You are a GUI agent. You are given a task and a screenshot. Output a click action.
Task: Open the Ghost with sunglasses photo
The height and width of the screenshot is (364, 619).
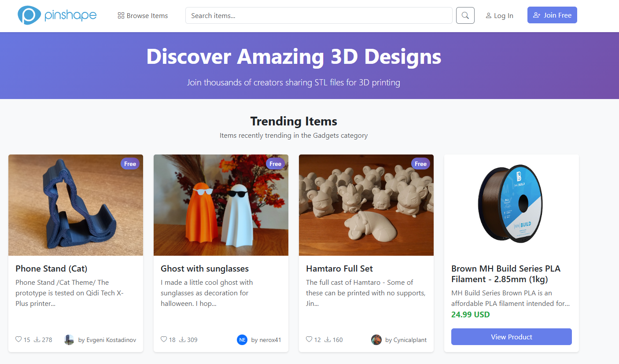tap(221, 205)
